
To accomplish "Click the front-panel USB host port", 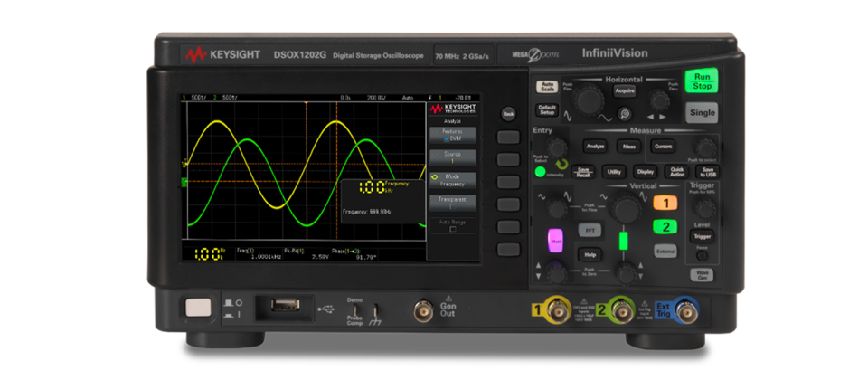I will point(285,304).
